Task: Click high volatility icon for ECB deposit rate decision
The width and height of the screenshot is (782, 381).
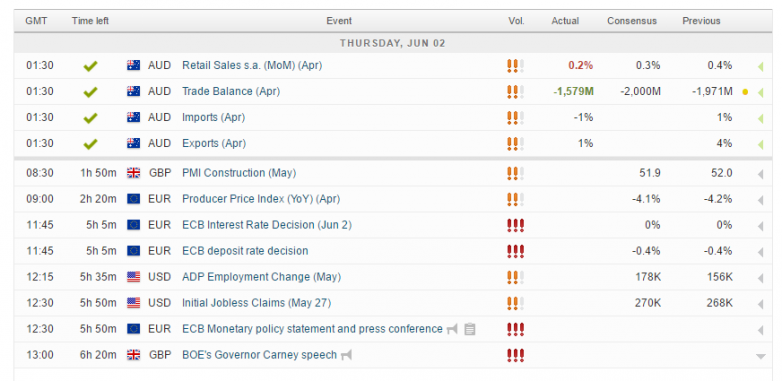Action: pos(515,251)
